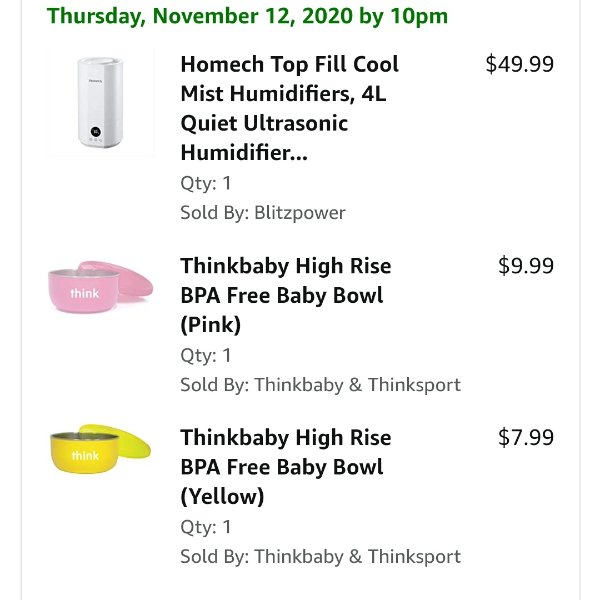The width and height of the screenshot is (600, 600).
Task: Open Thinkbaby High Rise Baby Bowl (Pink) title
Action: coord(286,295)
